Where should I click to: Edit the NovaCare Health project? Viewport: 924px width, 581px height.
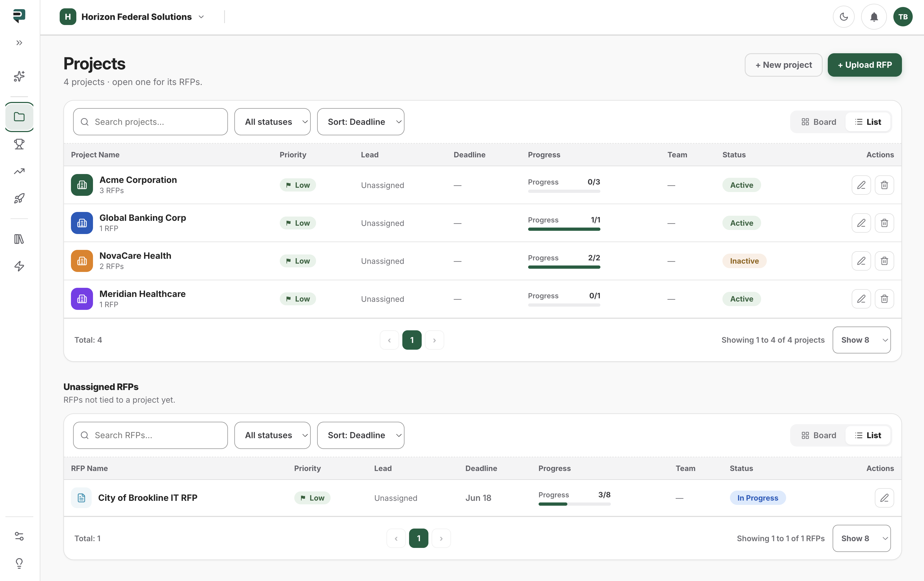(x=861, y=261)
